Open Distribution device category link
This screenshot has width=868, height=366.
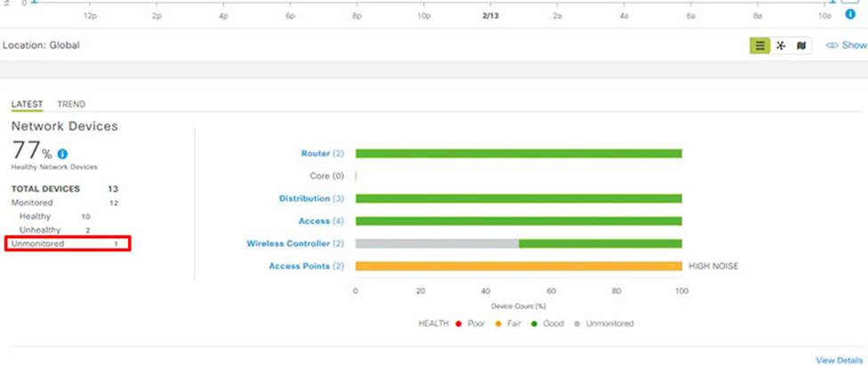(x=304, y=198)
